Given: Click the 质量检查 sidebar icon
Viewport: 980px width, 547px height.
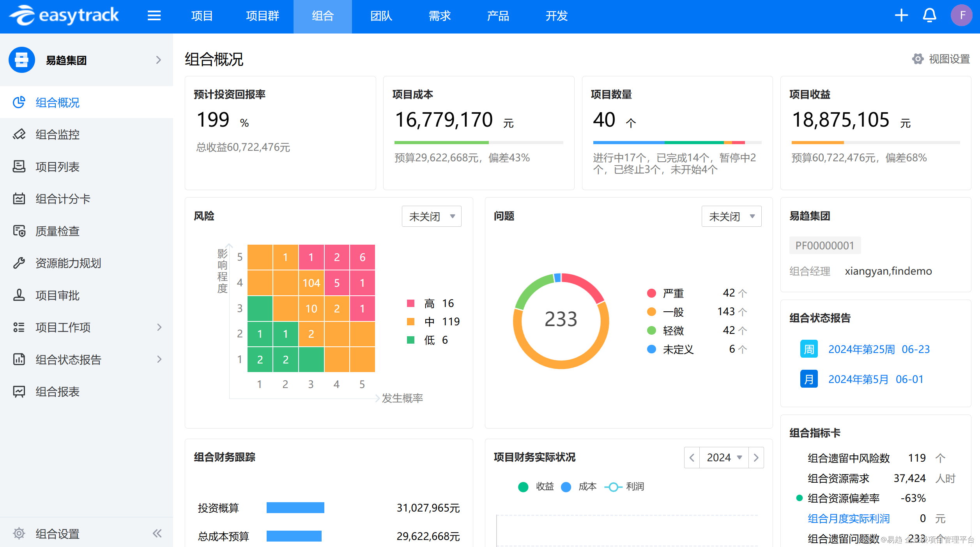Looking at the screenshot, I should tap(19, 231).
